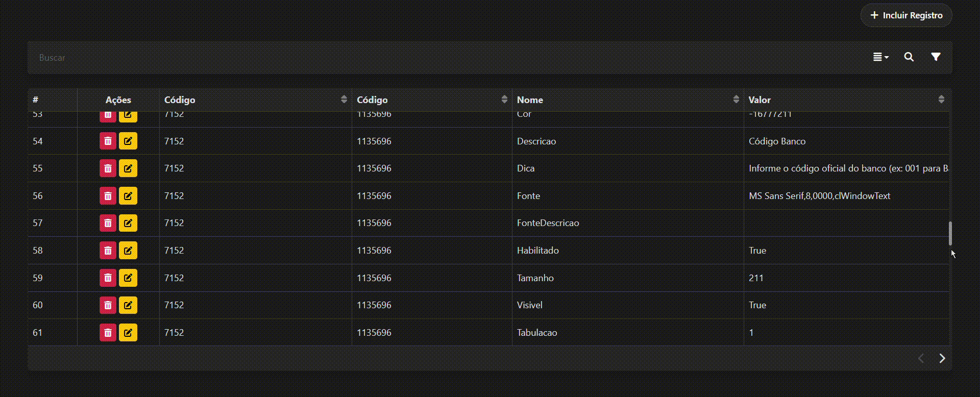The height and width of the screenshot is (397, 980).
Task: Click the magnifier search icon
Action: [x=909, y=57]
